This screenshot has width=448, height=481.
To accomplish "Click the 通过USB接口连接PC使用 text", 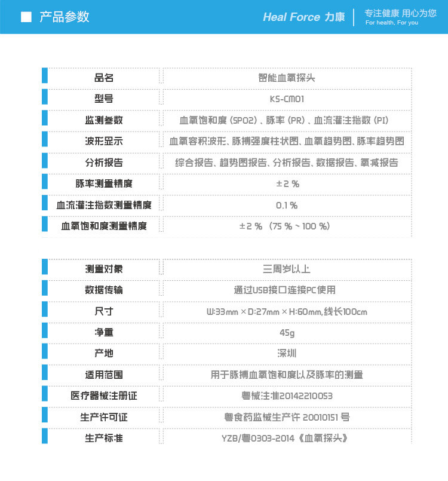I will 285,290.
